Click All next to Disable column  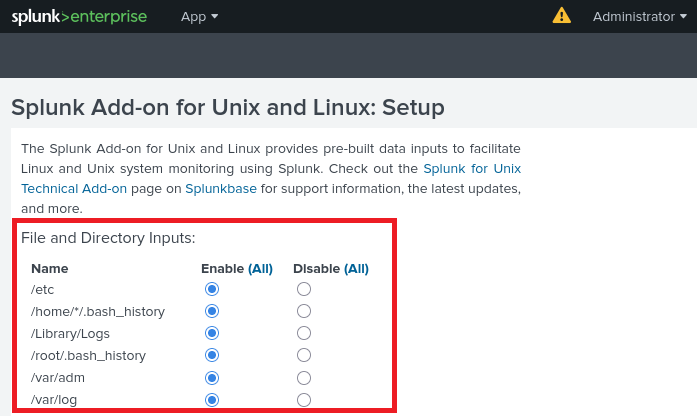[x=357, y=268]
